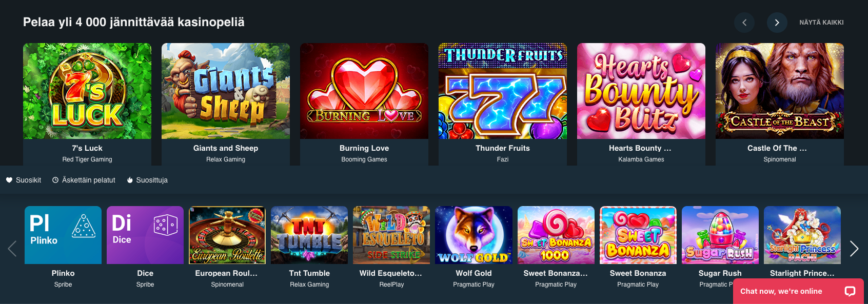This screenshot has width=868, height=304.
Task: Click the NÄYTÄ KAIKKI link
Action: [x=821, y=23]
